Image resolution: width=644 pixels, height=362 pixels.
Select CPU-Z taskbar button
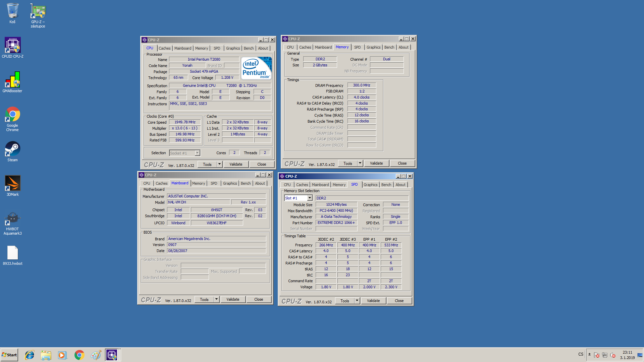[x=112, y=355]
